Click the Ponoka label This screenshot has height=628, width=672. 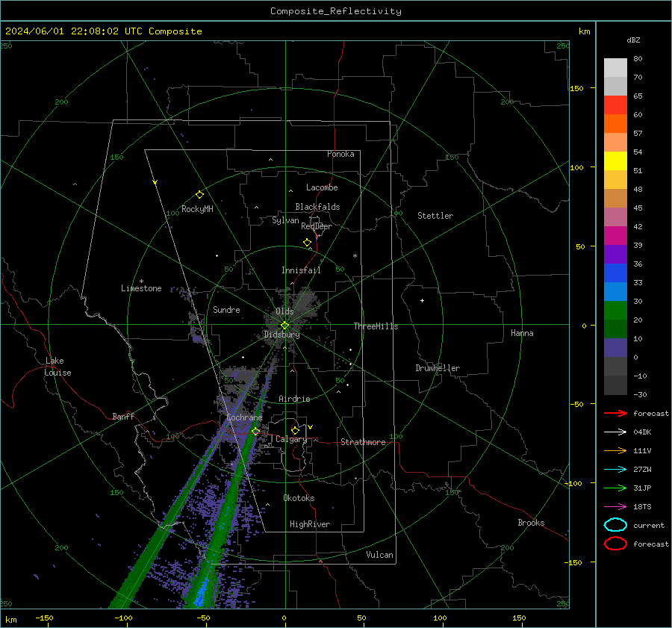340,154
